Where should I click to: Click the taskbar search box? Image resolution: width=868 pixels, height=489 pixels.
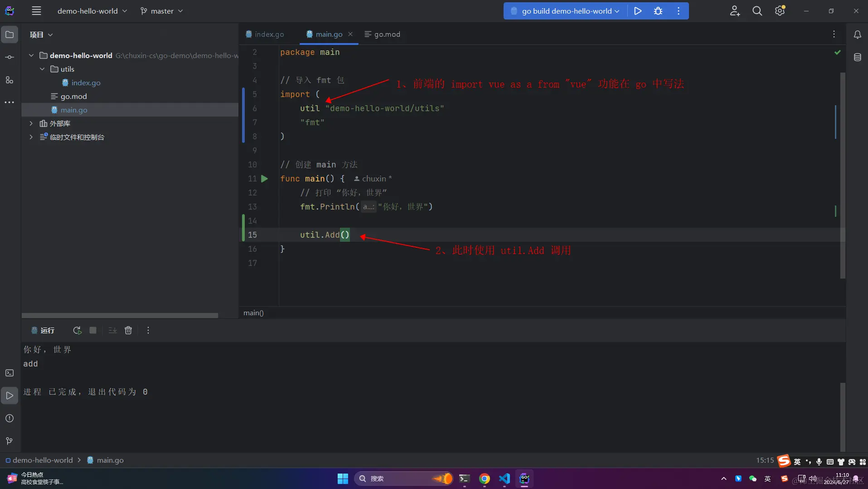click(403, 479)
